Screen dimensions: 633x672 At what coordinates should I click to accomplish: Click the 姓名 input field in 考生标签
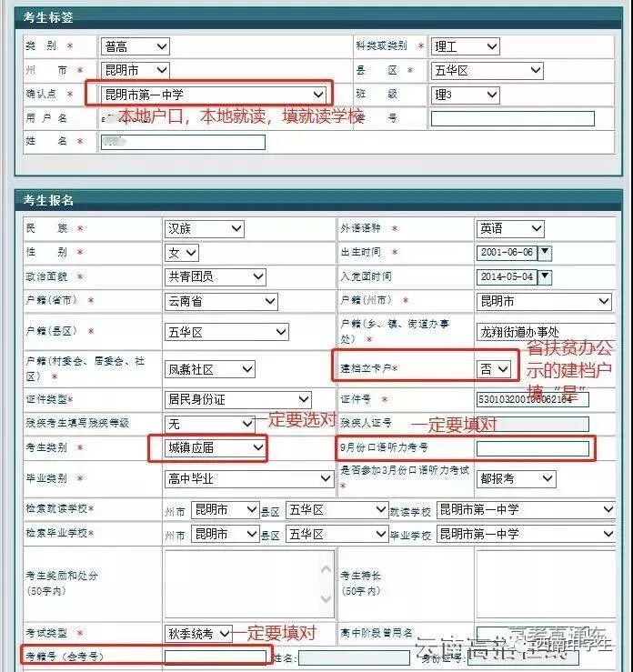(x=183, y=142)
